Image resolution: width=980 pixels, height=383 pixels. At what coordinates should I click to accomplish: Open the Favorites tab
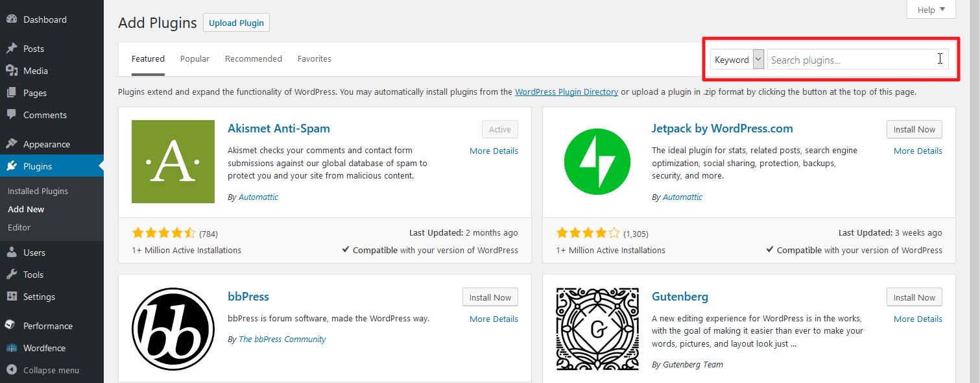314,59
